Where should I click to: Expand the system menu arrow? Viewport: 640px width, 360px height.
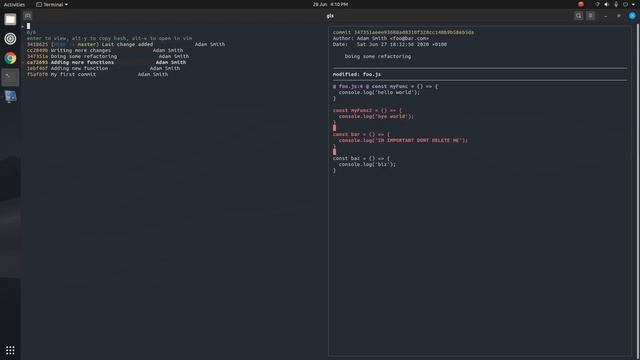pos(633,4)
